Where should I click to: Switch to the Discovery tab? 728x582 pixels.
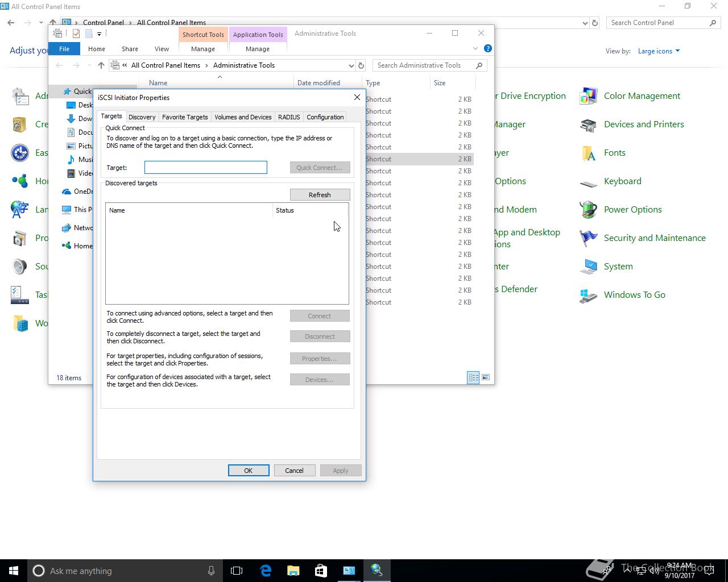click(142, 117)
